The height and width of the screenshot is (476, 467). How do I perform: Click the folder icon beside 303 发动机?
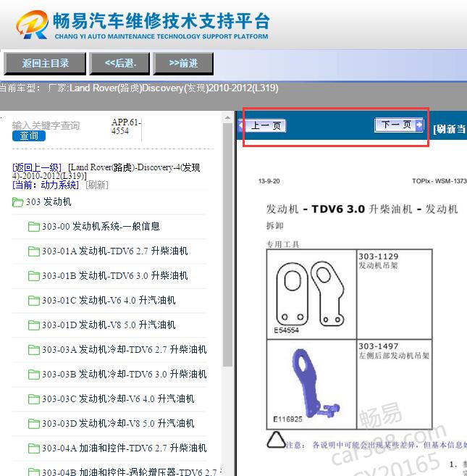pos(17,202)
